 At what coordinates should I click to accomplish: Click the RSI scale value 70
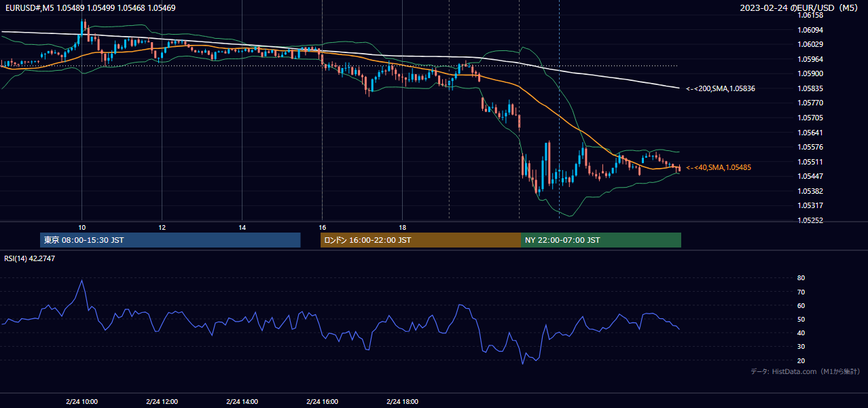pyautogui.click(x=801, y=292)
